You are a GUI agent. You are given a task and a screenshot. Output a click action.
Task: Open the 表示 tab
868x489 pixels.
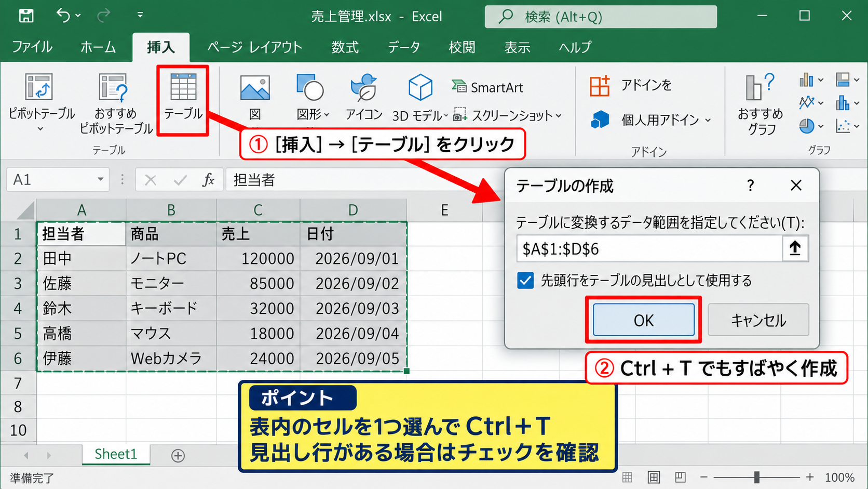tap(518, 47)
